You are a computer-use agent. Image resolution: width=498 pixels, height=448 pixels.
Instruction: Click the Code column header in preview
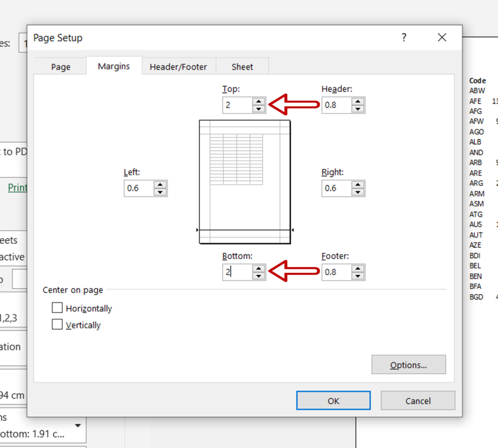[478, 81]
